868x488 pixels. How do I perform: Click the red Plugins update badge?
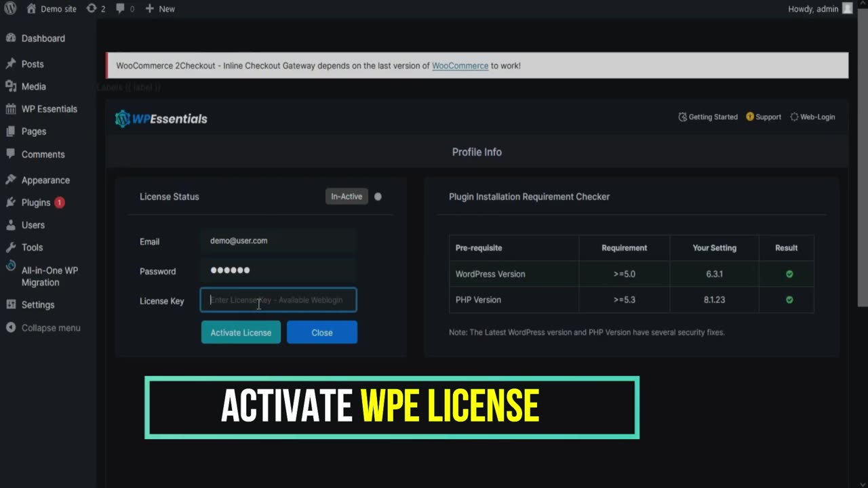[60, 203]
